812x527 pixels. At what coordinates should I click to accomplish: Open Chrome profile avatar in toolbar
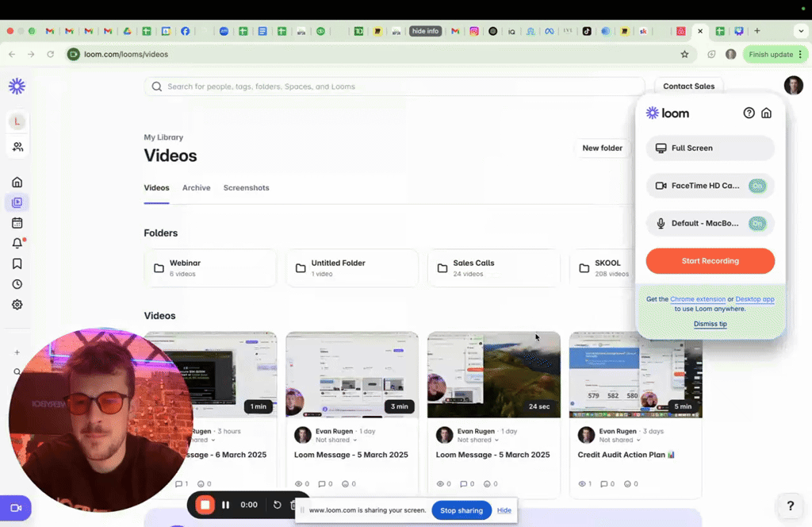pos(730,55)
